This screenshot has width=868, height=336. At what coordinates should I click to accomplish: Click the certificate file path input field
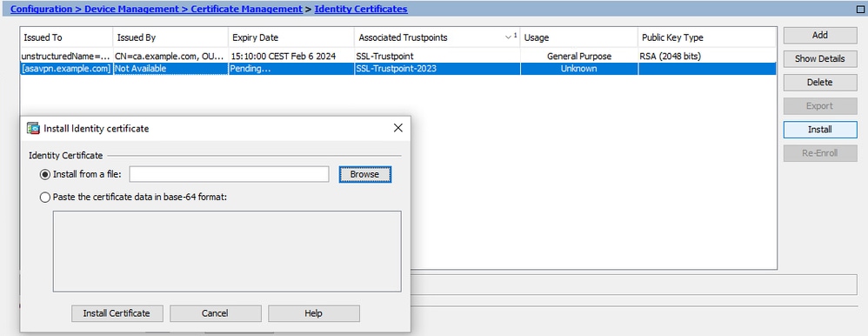click(x=230, y=174)
